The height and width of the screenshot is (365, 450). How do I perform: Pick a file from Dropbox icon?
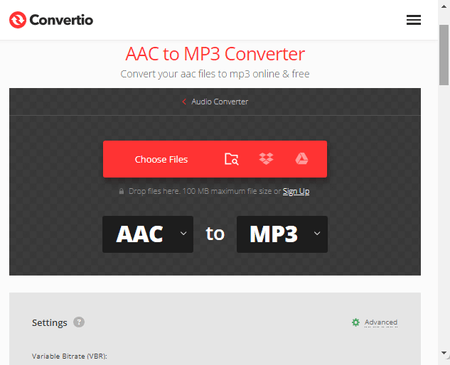tap(266, 159)
